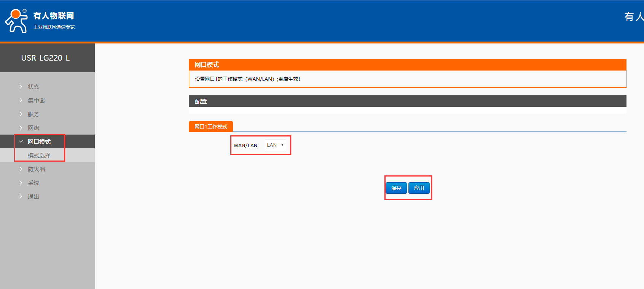Click the chevron beside 系统

(x=21, y=183)
